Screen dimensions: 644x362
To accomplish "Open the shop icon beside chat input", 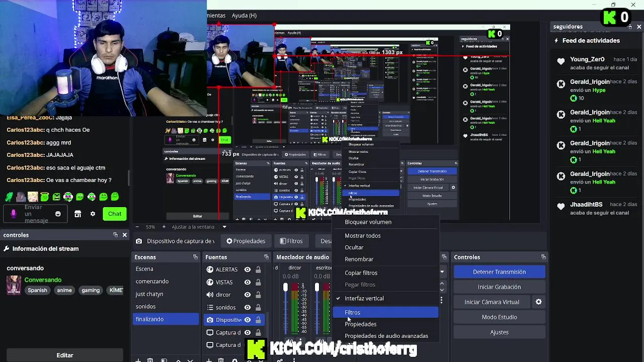I will tap(77, 214).
